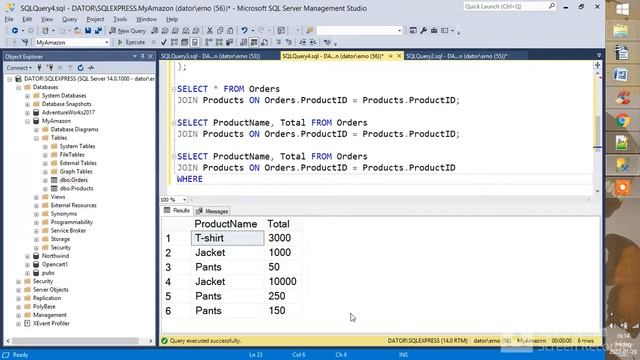
Task: Click the Navigate Backward circular icon
Action: point(15,31)
